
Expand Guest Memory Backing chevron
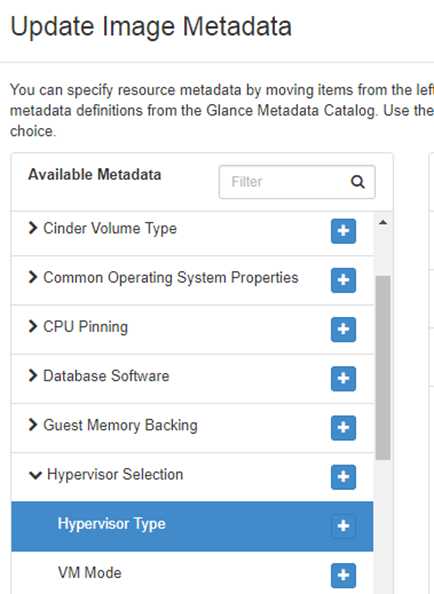33,425
